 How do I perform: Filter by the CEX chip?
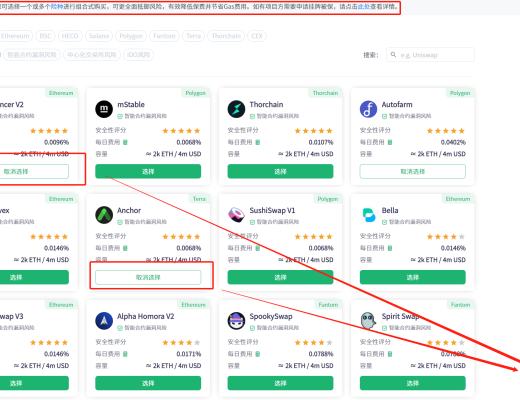click(257, 36)
